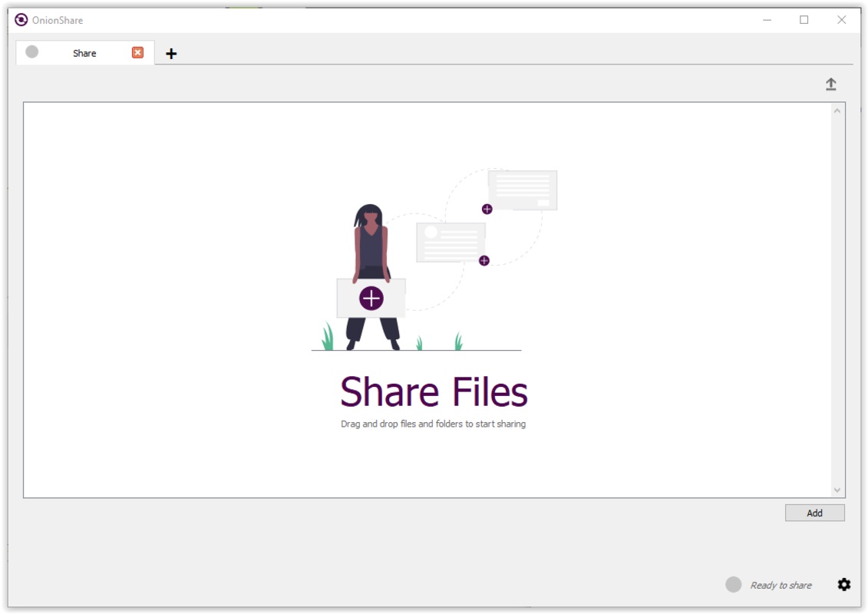Click the scroll up arrow in file list
This screenshot has width=868, height=614.
point(837,111)
